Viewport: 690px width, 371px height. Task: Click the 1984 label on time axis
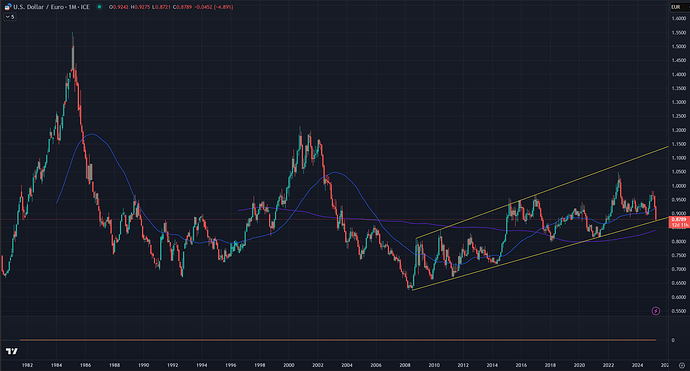click(x=56, y=365)
